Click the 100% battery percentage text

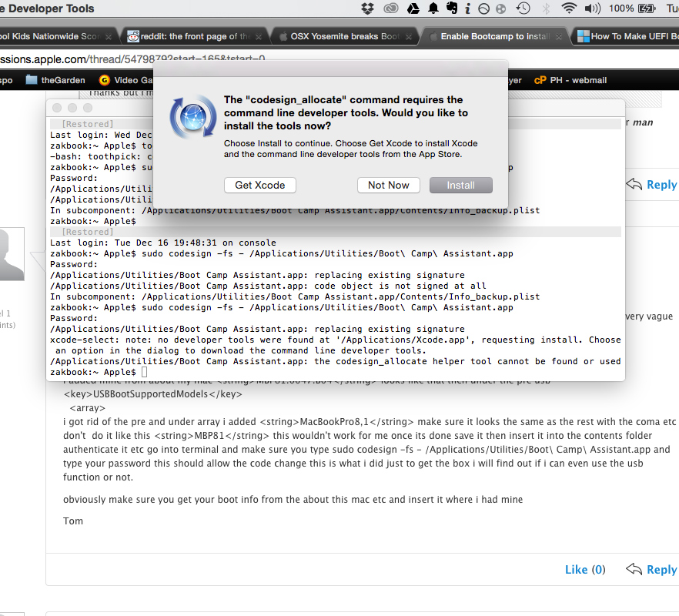621,8
